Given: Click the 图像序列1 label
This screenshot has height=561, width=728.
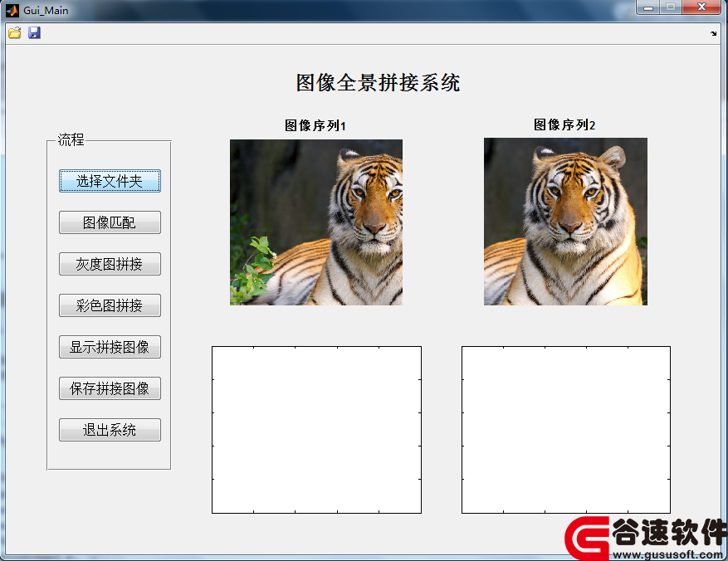Looking at the screenshot, I should (x=315, y=126).
